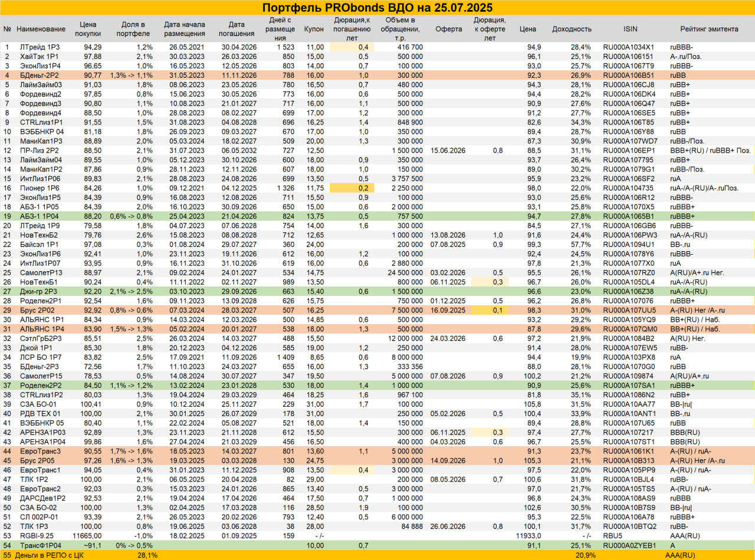Click the offer date 16.09.2025 for Брус 2Р02
The image size is (755, 560).
point(448,310)
